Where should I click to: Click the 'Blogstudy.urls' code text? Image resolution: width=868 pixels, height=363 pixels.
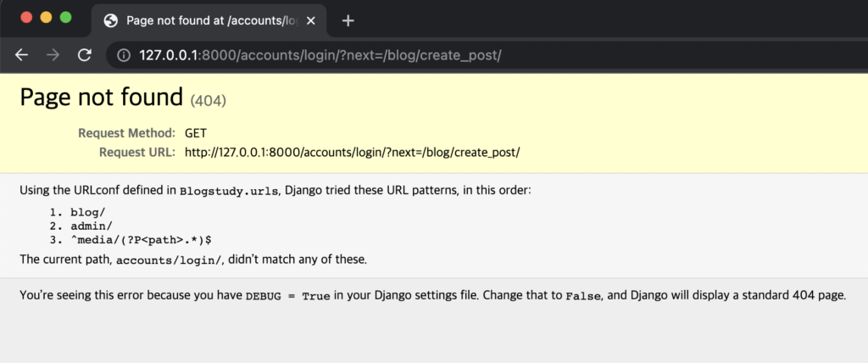click(229, 191)
